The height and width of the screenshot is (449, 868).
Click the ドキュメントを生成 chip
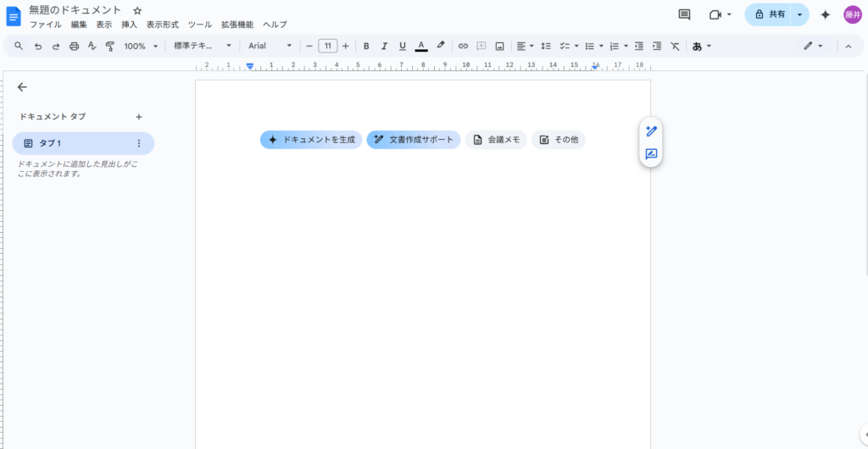coord(311,140)
